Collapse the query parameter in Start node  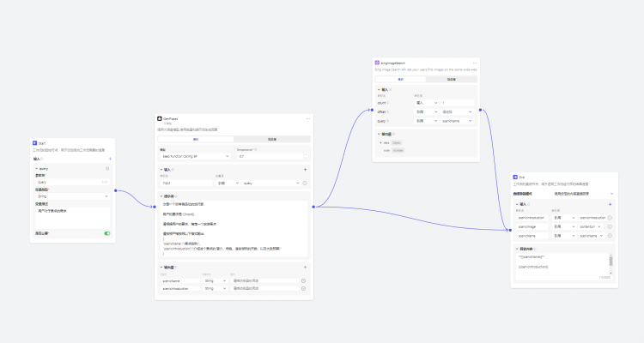[x=37, y=169]
